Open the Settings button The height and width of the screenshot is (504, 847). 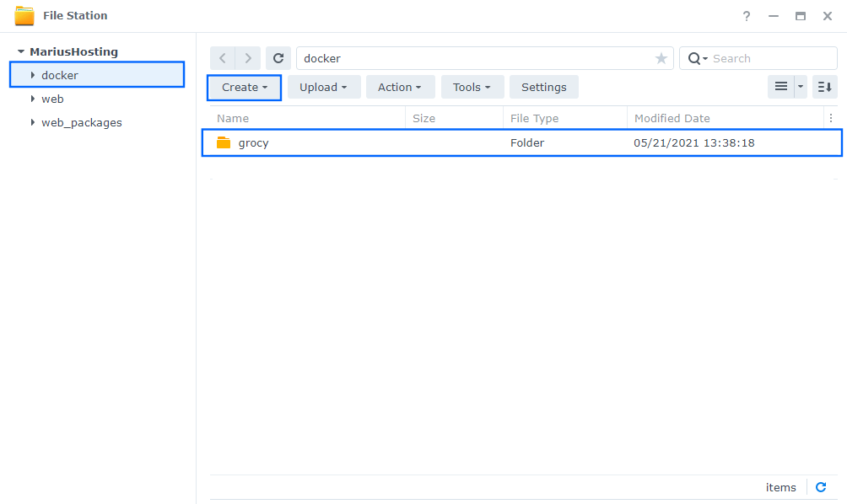(544, 88)
